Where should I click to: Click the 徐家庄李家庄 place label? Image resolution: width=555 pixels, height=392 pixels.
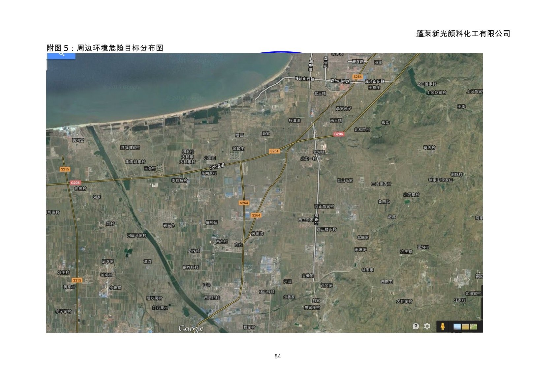point(441,180)
